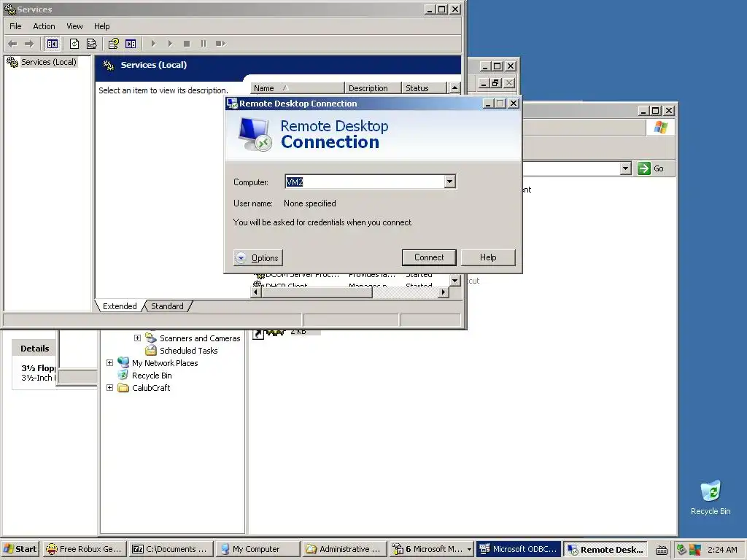Toggle Show/Hide Action Pane icon

pyautogui.click(x=131, y=44)
